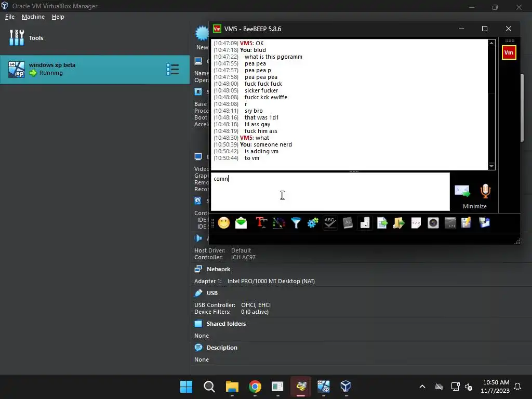The width and height of the screenshot is (532, 399).
Task: Open File Explorer from taskbar
Action: point(232,387)
